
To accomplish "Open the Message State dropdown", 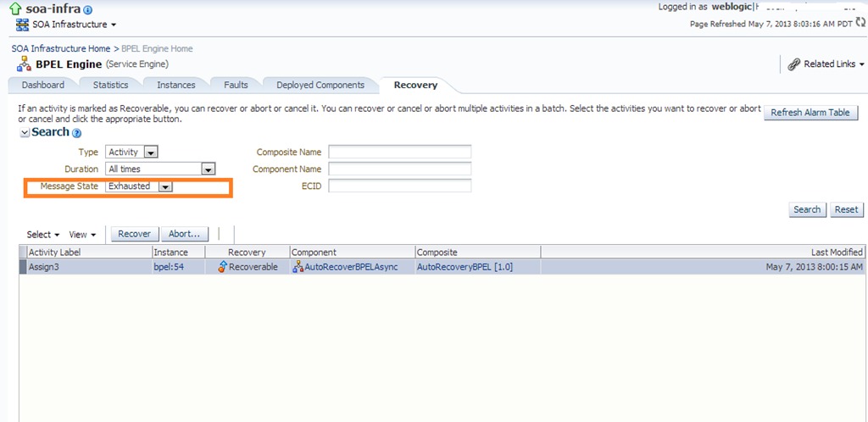I will point(165,186).
